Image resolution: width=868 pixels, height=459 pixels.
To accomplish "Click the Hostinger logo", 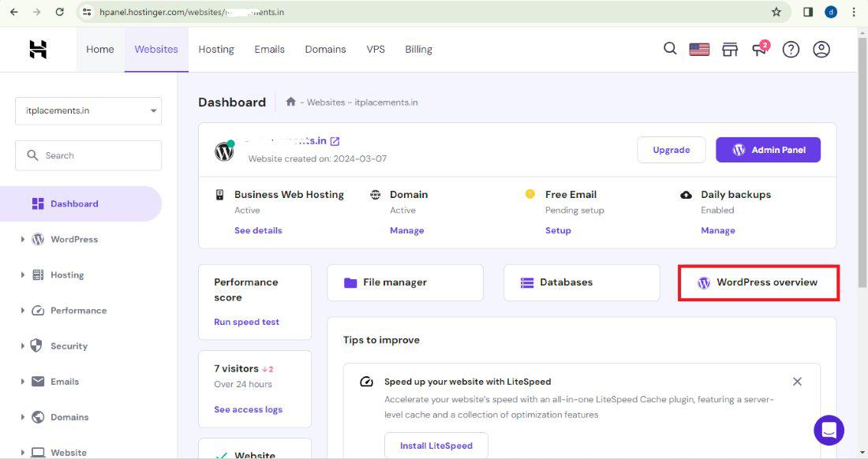I will pyautogui.click(x=38, y=49).
